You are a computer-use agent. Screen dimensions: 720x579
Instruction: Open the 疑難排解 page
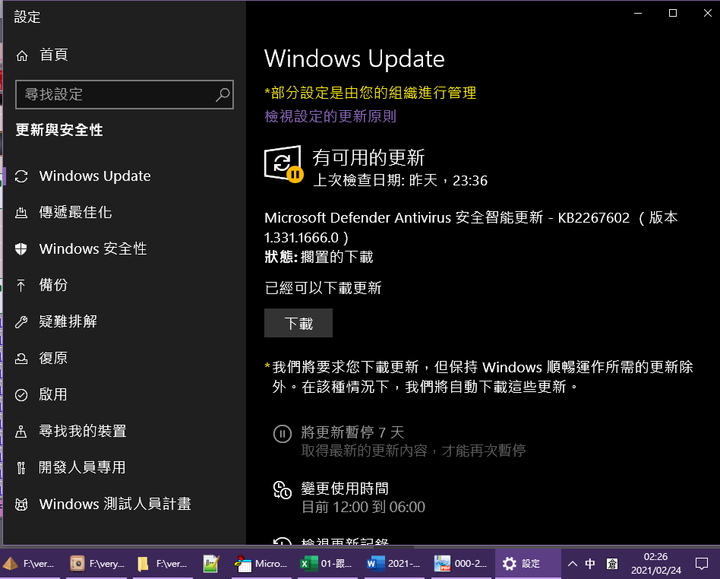pos(68,321)
